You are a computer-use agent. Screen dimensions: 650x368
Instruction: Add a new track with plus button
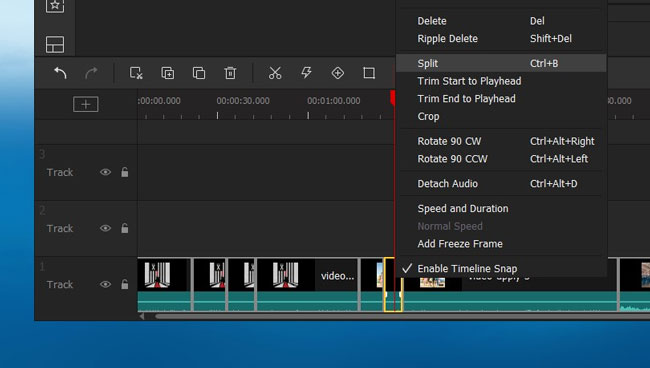tap(86, 104)
